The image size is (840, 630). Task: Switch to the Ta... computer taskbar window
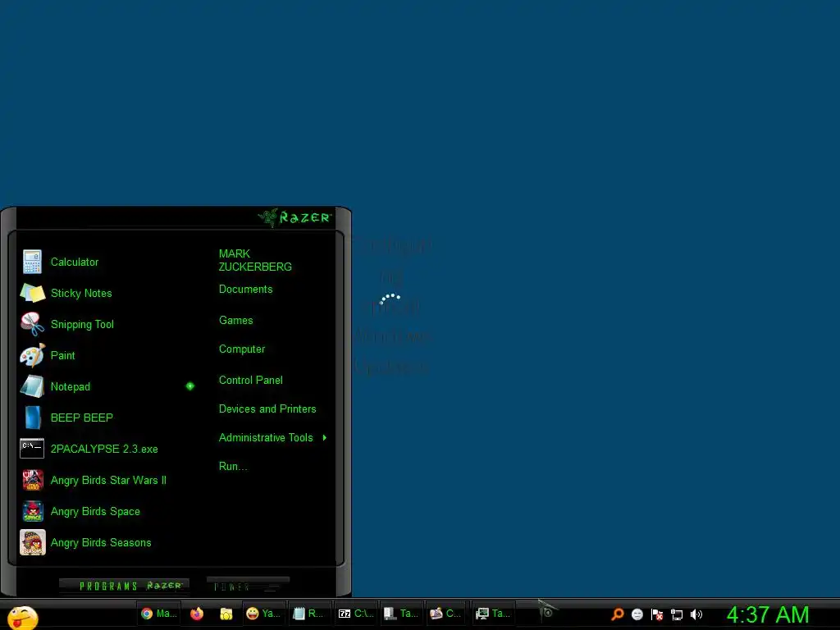point(400,614)
